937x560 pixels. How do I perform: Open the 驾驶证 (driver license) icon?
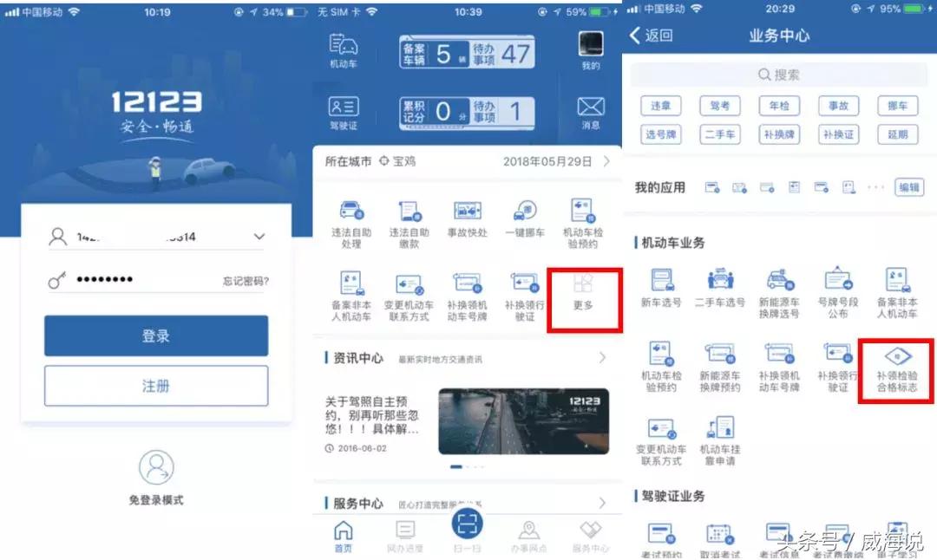pos(343,108)
